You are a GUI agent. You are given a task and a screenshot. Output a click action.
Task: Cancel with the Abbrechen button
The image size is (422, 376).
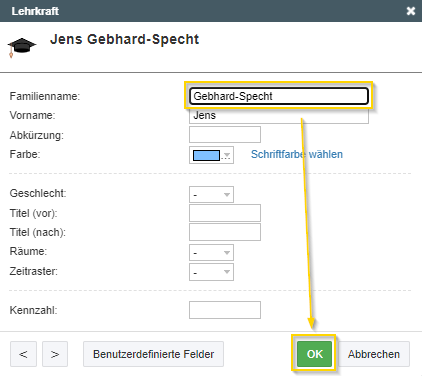click(x=374, y=354)
